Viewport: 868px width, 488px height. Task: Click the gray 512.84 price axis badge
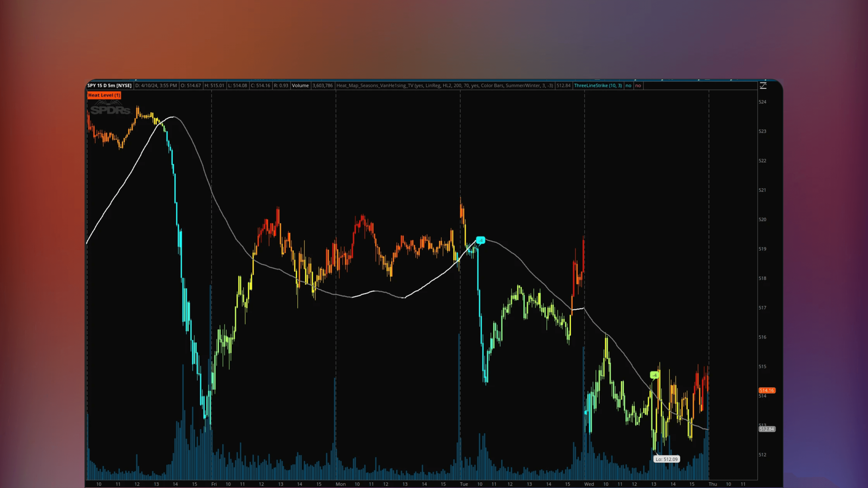[767, 429]
